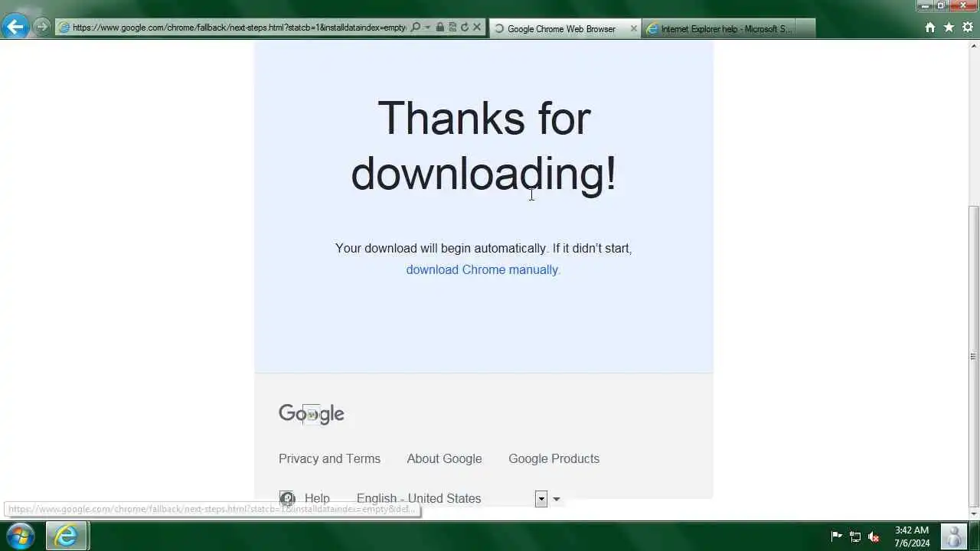The image size is (980, 551).
Task: Open the Home page icon
Action: [930, 28]
